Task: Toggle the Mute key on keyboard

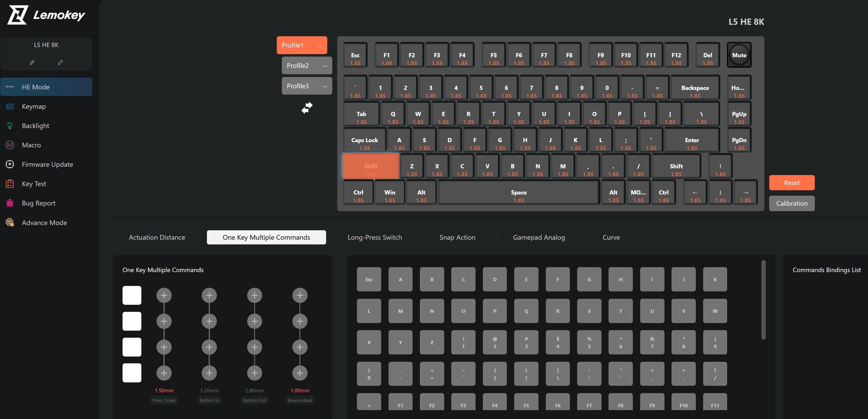Action: 739,55
